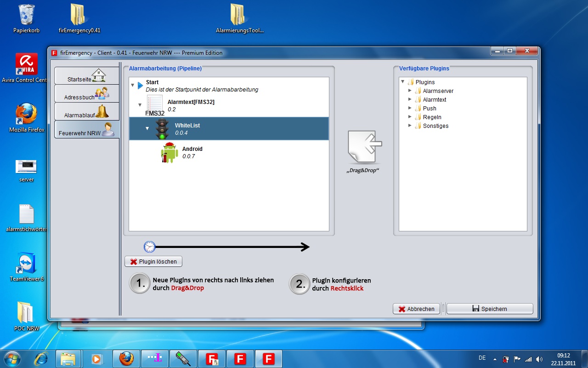
Task: Open the Windows Start menu
Action: pyautogui.click(x=12, y=358)
